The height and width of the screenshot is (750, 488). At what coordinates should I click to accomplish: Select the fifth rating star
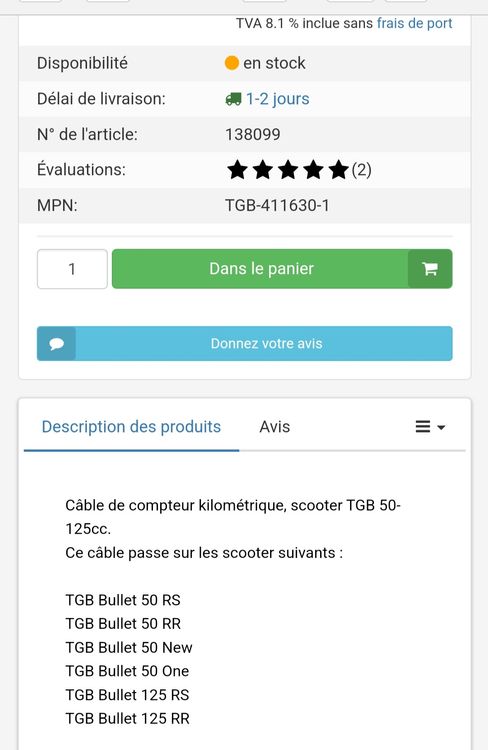339,170
